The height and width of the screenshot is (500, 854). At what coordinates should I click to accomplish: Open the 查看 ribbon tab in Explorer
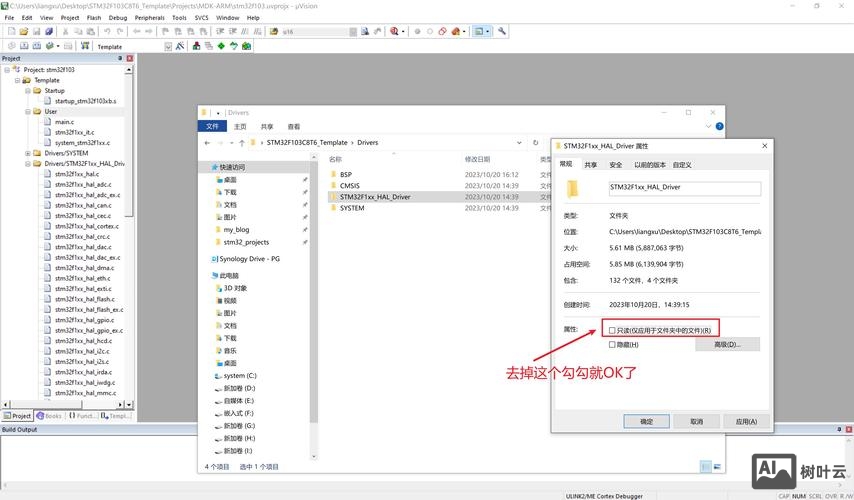(x=294, y=126)
